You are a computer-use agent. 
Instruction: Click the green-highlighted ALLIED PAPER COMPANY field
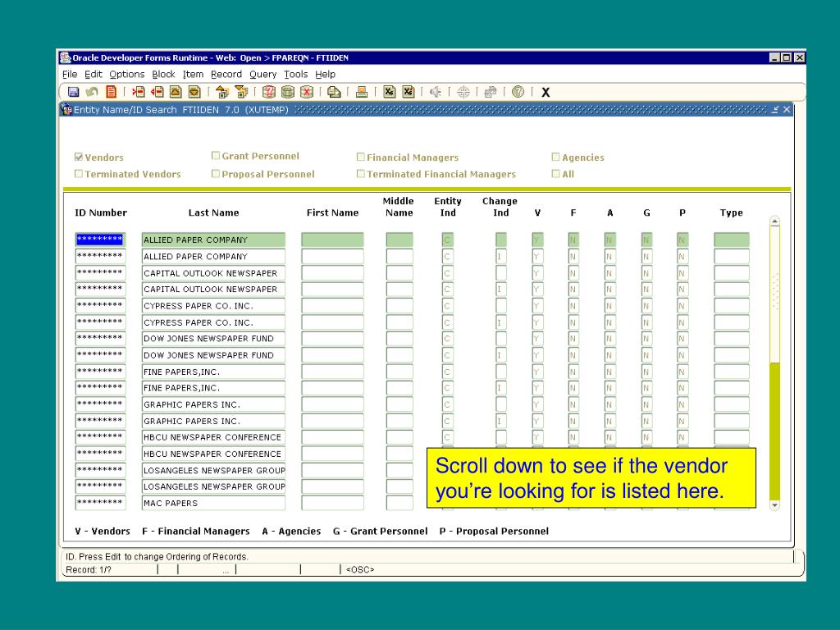[213, 240]
